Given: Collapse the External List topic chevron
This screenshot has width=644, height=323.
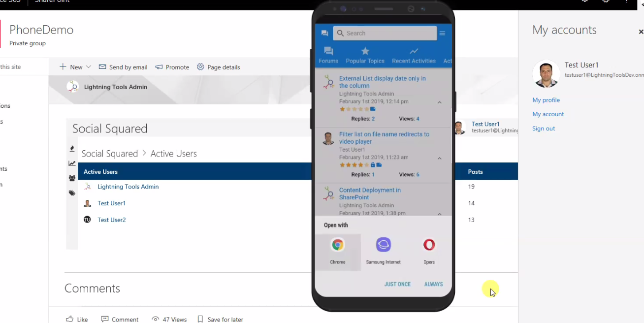Looking at the screenshot, I should [x=439, y=102].
